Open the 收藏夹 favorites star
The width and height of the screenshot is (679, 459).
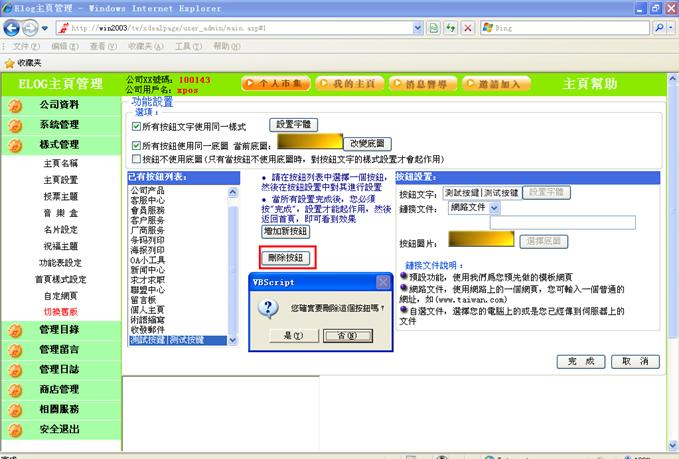9,62
